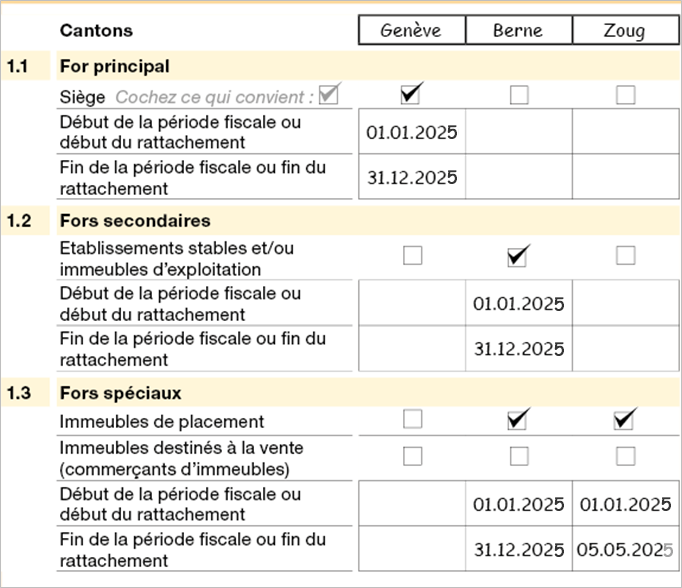Uncheck Immeubles de placement for Berne
The width and height of the screenshot is (682, 588).
click(x=518, y=418)
